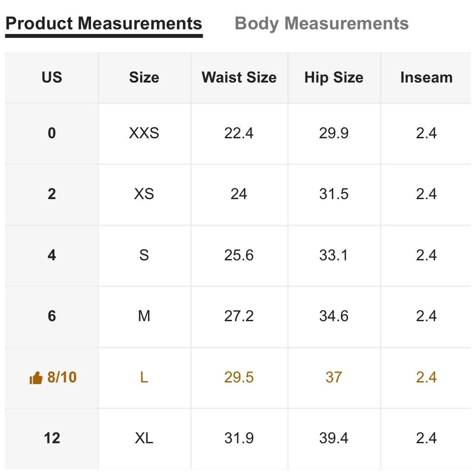
Task: Click the US column header
Action: tap(52, 77)
